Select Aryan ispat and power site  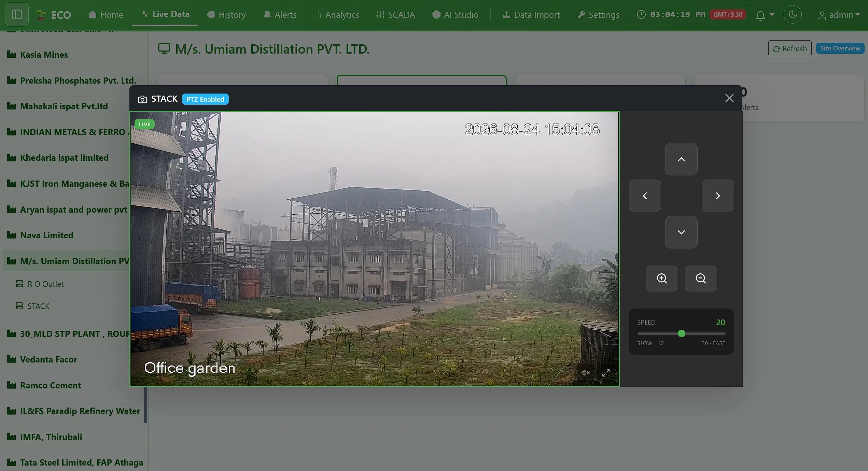pos(68,210)
